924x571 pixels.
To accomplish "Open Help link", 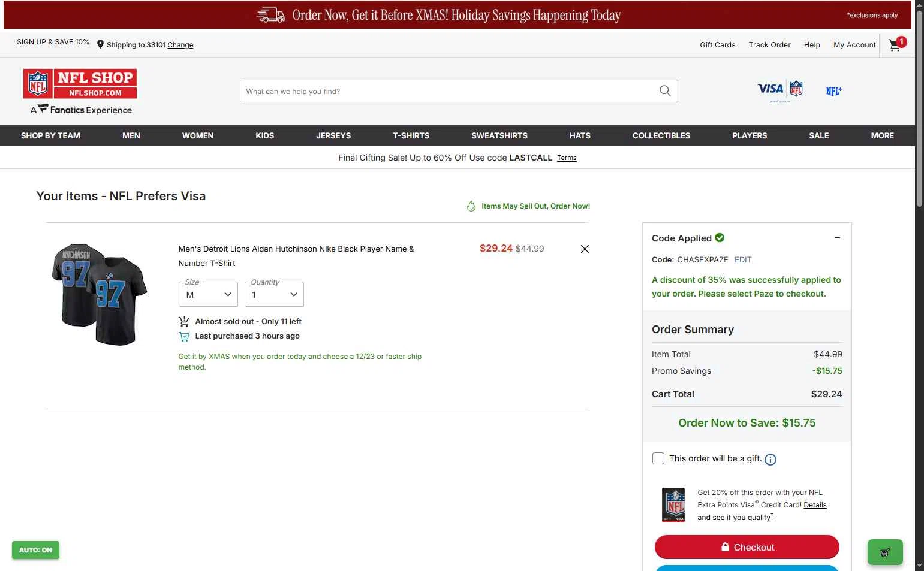I will tap(812, 45).
